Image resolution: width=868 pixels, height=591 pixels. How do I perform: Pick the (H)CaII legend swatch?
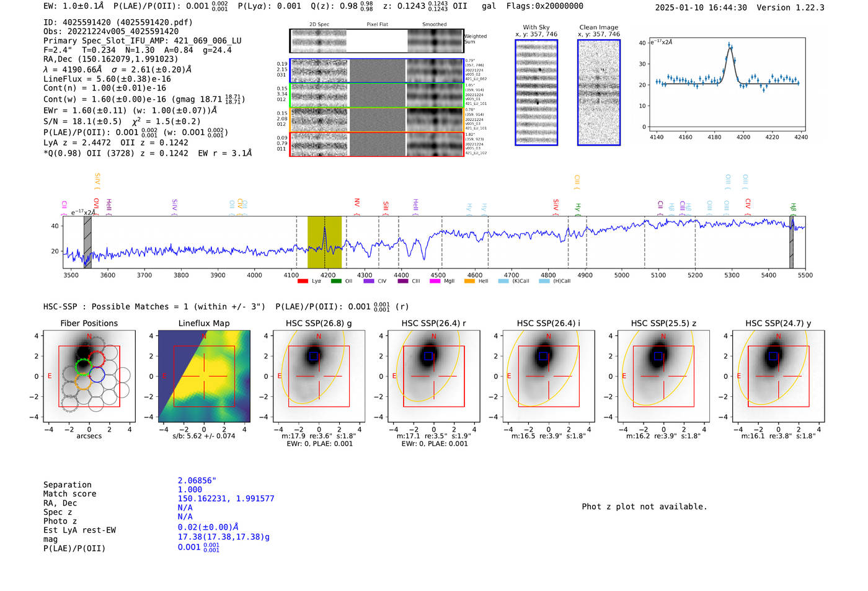point(544,282)
